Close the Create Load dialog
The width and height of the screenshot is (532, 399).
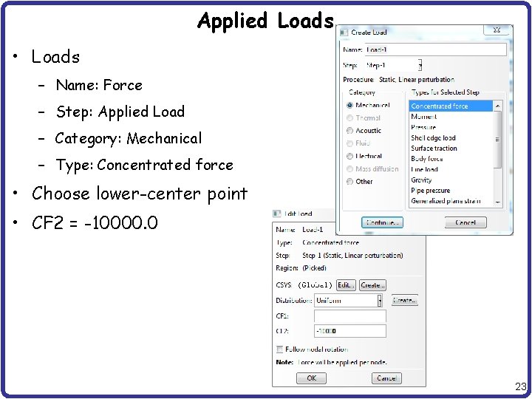497,30
